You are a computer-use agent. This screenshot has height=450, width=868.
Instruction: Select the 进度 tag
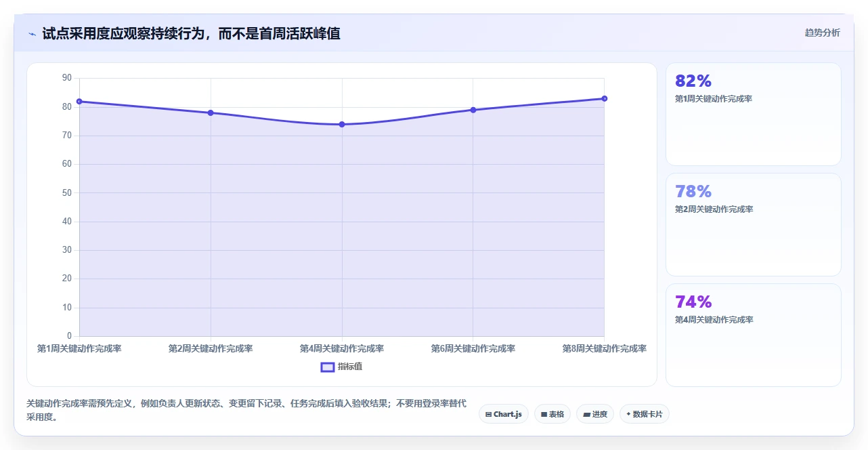point(595,414)
